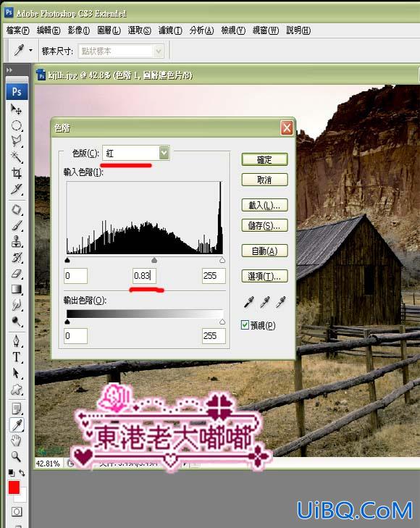Screen dimensions: 420x528
Task: Click the output white level slider
Action: (222, 322)
